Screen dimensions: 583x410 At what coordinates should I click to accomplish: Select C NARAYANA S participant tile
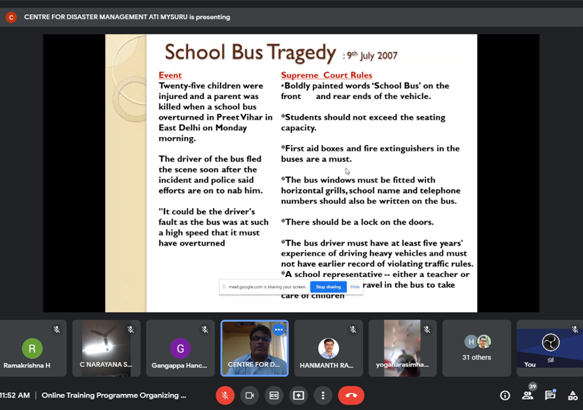tap(106, 348)
